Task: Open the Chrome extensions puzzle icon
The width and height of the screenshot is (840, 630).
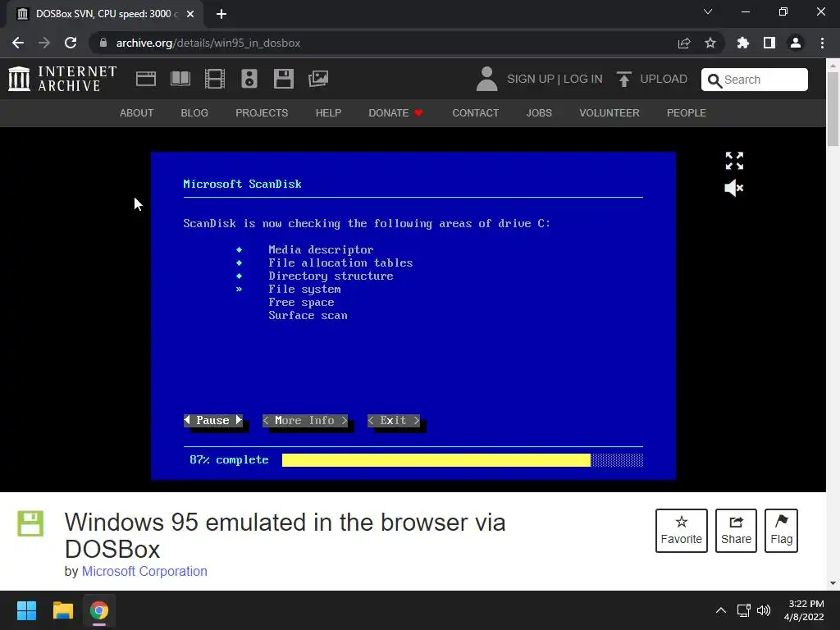Action: (x=743, y=43)
